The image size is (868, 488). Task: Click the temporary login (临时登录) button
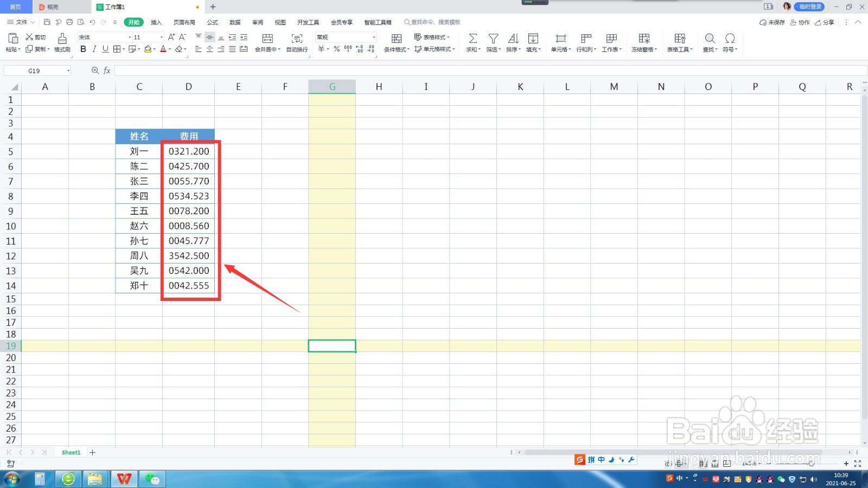coord(809,7)
